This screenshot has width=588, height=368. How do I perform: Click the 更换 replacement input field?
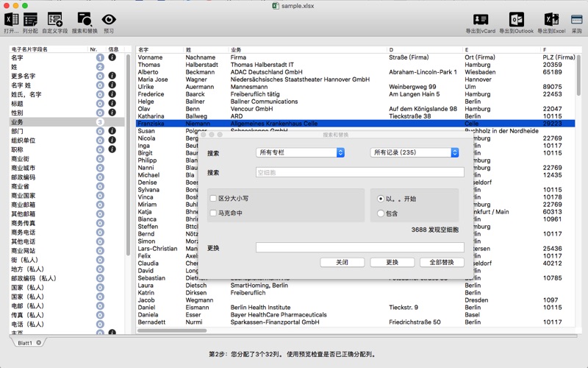(360, 247)
